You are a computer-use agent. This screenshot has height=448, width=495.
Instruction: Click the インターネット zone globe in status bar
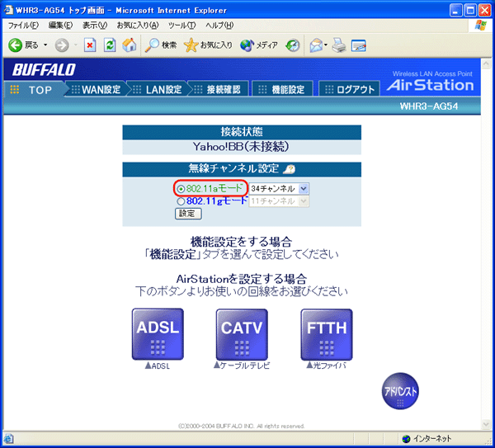(x=406, y=439)
